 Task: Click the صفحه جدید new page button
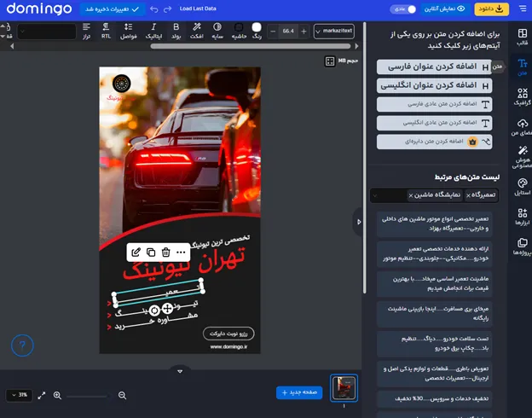pyautogui.click(x=299, y=392)
